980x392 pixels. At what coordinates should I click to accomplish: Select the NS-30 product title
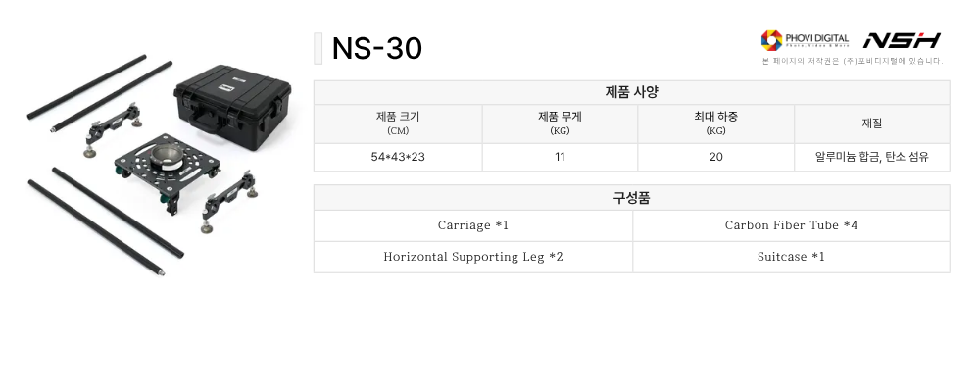tap(377, 48)
